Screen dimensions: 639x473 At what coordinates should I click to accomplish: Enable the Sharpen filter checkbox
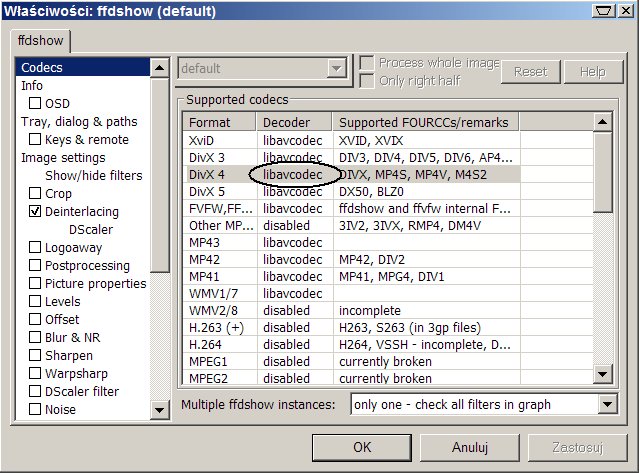click(36, 356)
